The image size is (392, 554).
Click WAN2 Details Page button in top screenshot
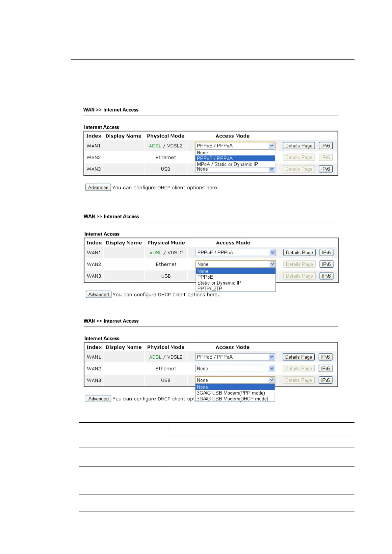pyautogui.click(x=299, y=157)
